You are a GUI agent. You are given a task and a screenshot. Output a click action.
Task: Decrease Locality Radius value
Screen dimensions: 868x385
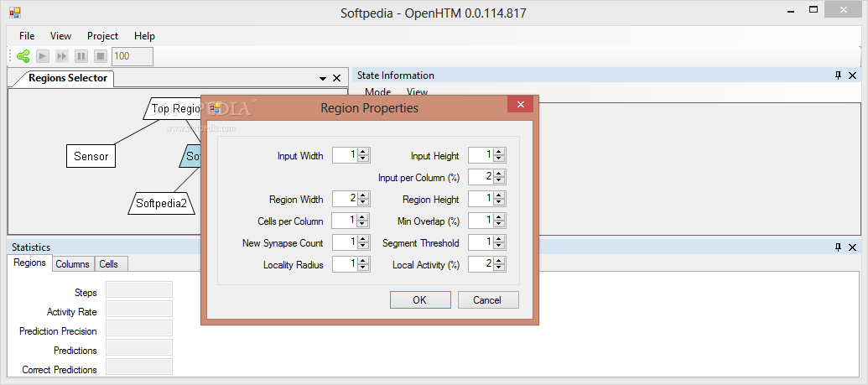(363, 268)
